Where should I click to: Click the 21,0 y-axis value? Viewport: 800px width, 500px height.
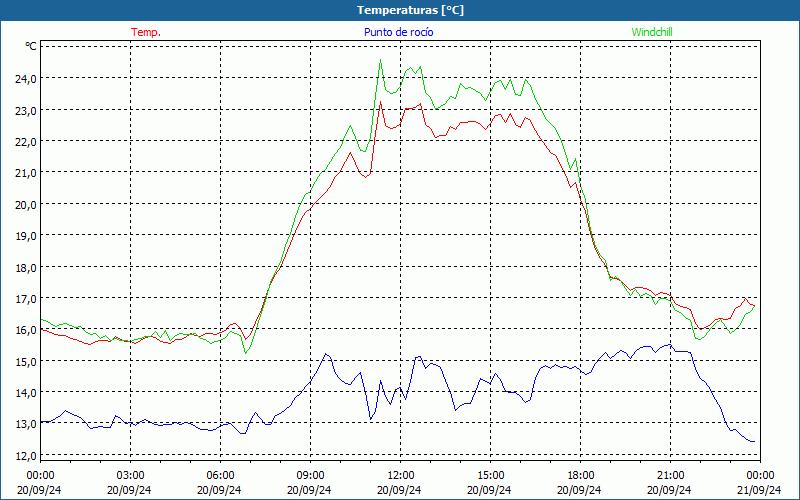27,173
